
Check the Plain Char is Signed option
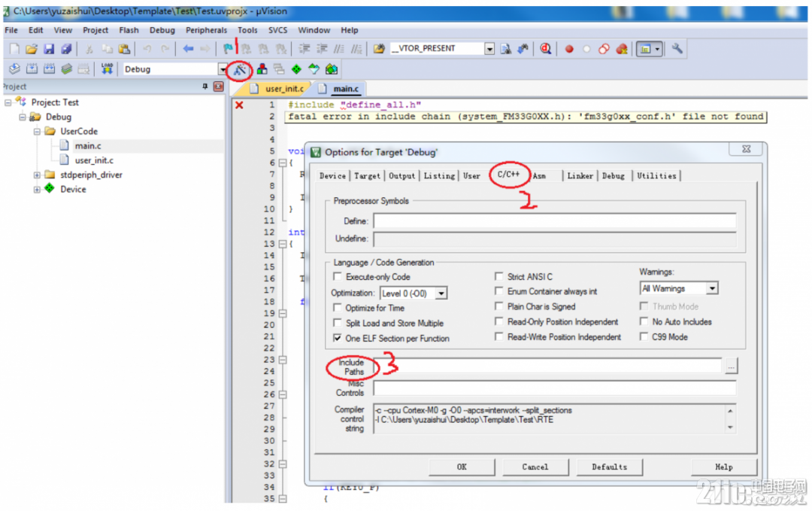[x=499, y=307]
